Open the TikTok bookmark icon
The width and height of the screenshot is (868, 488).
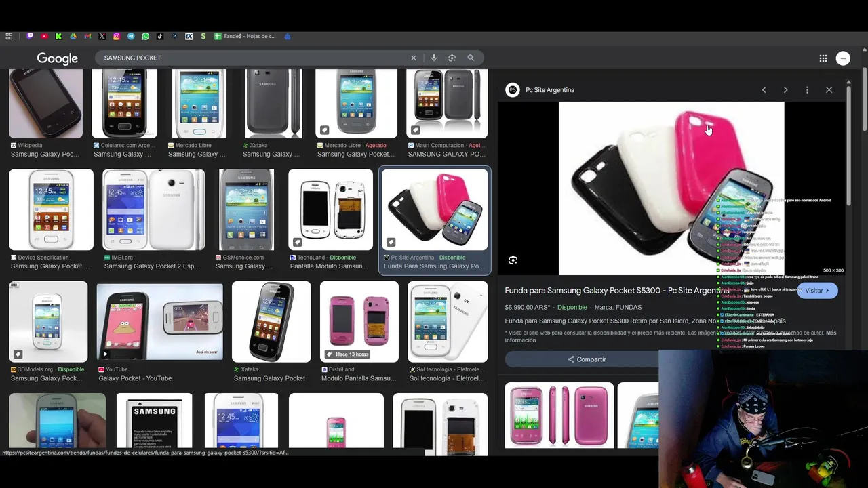click(x=160, y=36)
